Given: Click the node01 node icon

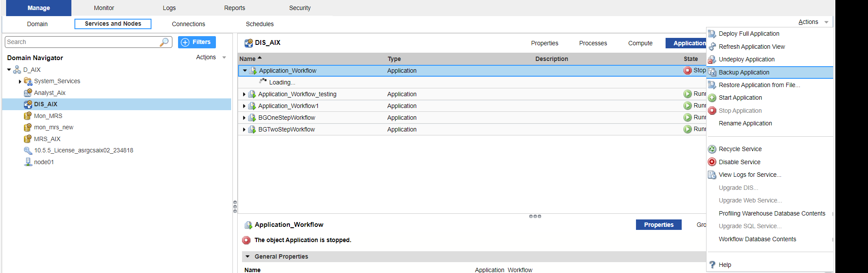Looking at the screenshot, I should coord(28,162).
